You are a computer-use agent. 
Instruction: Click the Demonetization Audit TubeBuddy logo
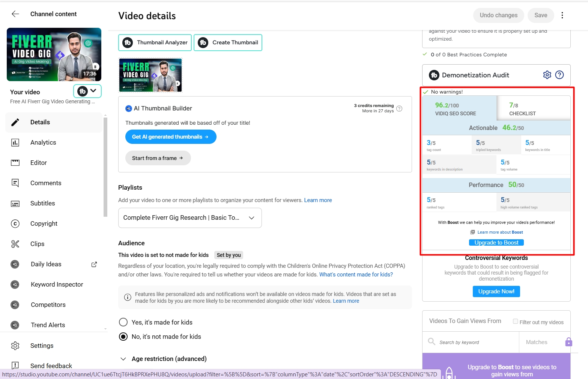coord(434,75)
